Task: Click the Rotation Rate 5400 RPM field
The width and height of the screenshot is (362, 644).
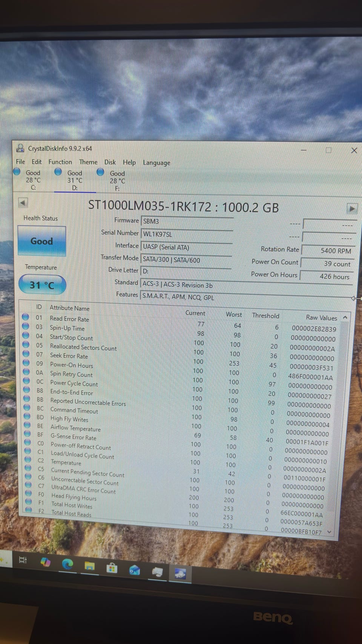Action: 328,251
